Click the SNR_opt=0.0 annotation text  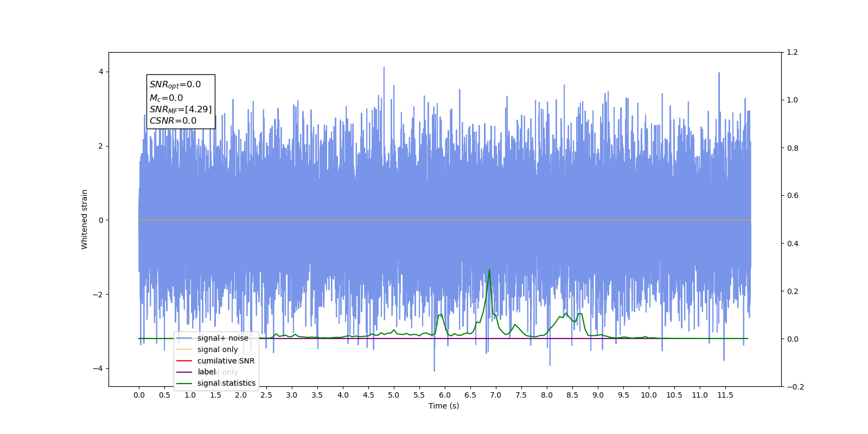pos(175,85)
